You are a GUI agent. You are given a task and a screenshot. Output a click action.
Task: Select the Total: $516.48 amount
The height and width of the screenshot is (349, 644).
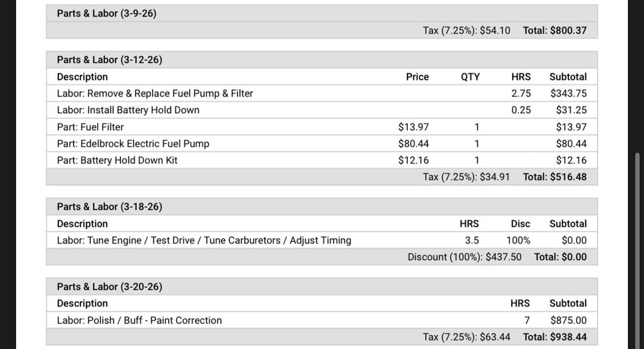pyautogui.click(x=555, y=177)
